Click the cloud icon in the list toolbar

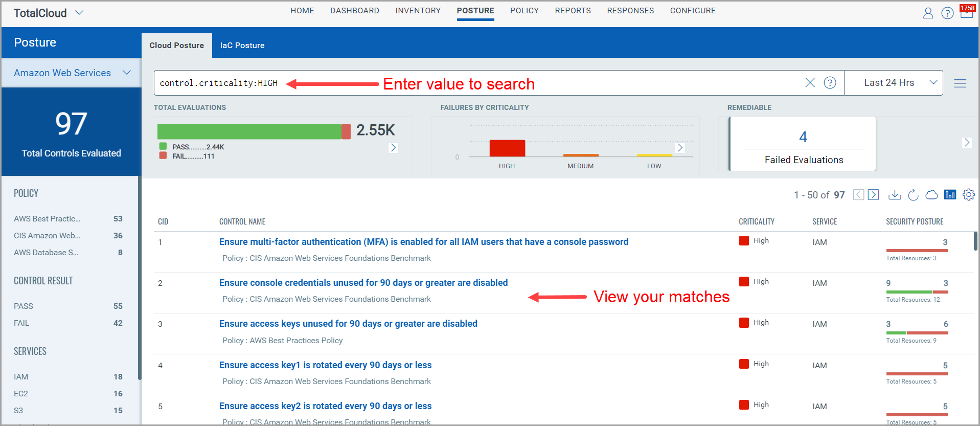point(931,195)
